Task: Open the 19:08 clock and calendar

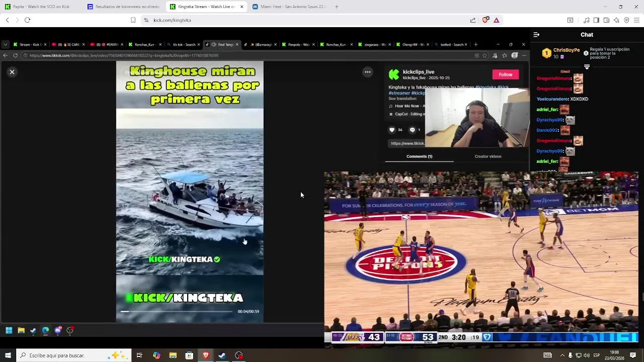Action: 614,355
